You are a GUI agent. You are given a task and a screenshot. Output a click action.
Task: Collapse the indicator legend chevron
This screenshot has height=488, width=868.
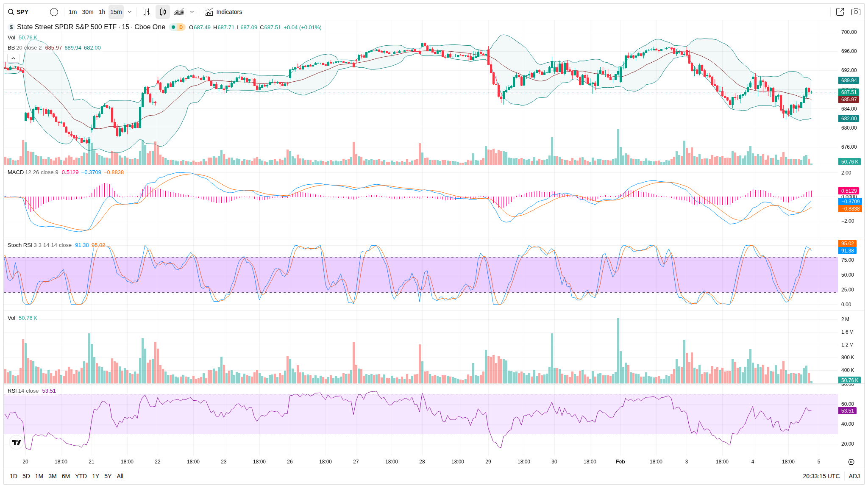click(13, 58)
